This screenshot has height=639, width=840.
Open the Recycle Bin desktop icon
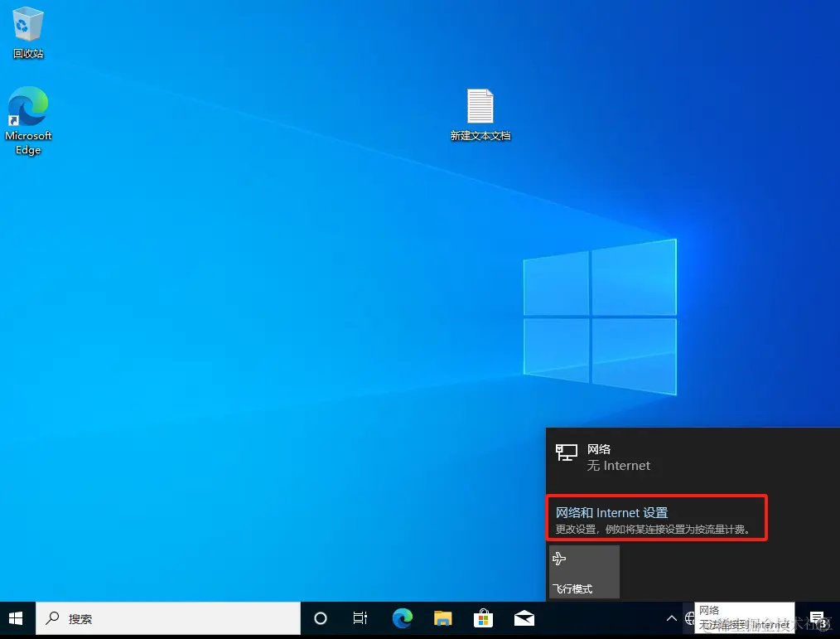(28, 32)
